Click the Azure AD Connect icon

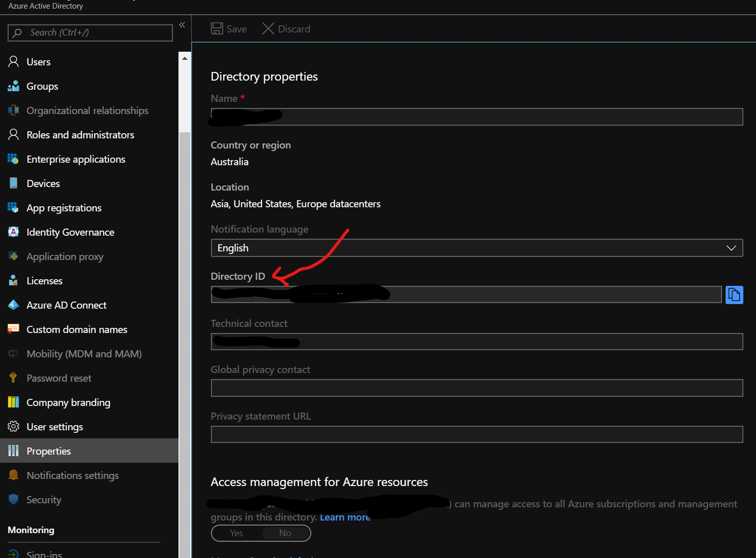(x=13, y=305)
